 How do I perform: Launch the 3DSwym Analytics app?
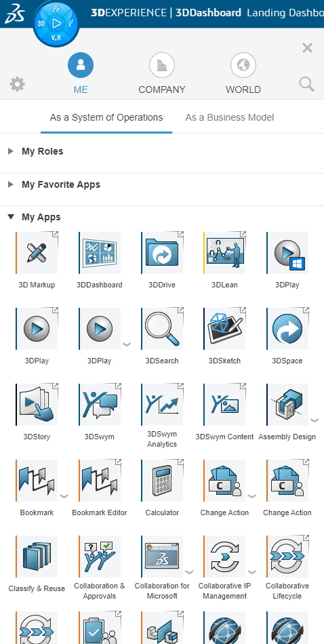[x=162, y=405]
